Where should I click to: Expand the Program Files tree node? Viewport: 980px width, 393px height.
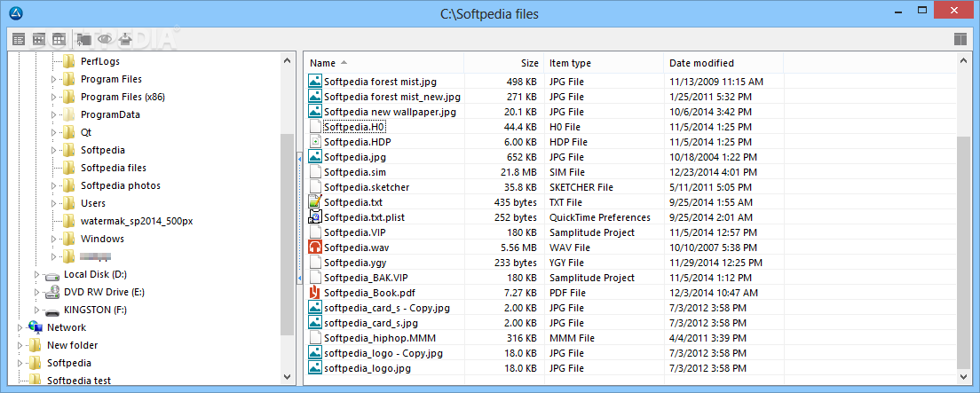click(x=53, y=79)
